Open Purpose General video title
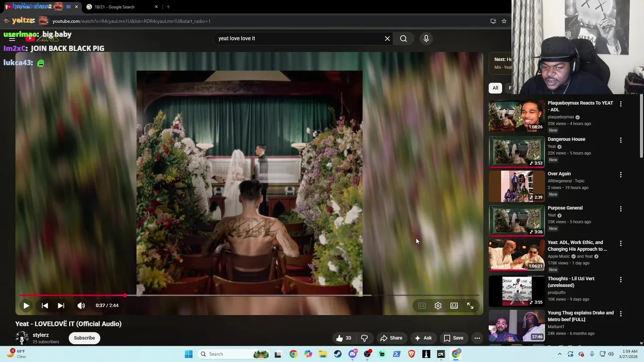The width and height of the screenshot is (644, 362). pyautogui.click(x=565, y=208)
